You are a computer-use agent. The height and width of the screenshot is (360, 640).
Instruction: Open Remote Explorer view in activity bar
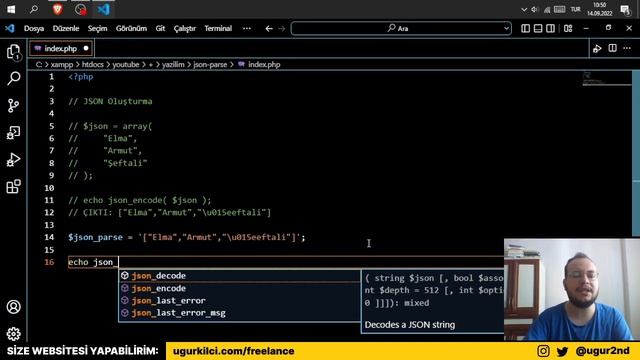[x=13, y=132]
